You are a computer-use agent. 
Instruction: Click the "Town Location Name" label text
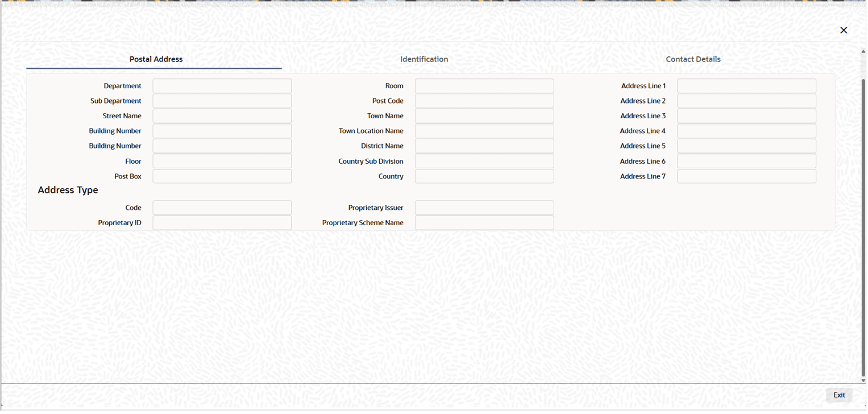pyautogui.click(x=371, y=131)
